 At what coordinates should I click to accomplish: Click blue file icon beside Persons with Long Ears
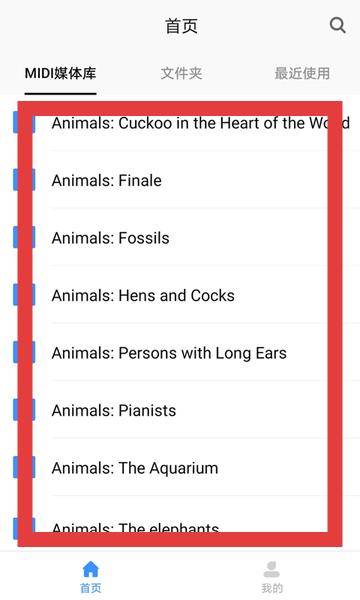click(x=24, y=352)
